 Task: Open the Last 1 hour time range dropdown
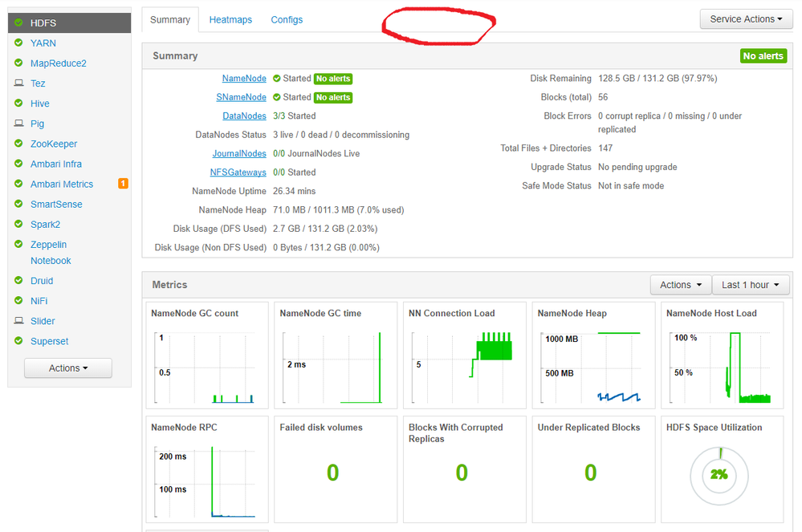point(751,285)
